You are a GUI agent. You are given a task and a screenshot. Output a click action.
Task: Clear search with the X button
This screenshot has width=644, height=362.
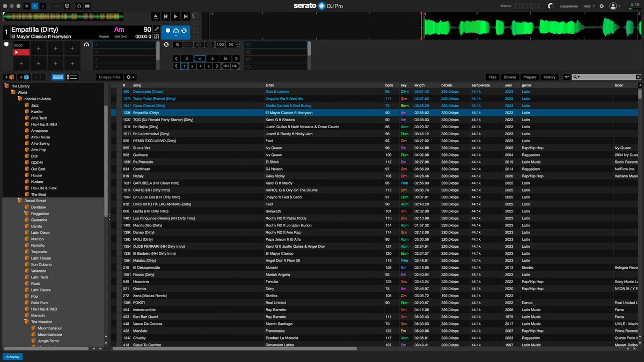coord(638,77)
